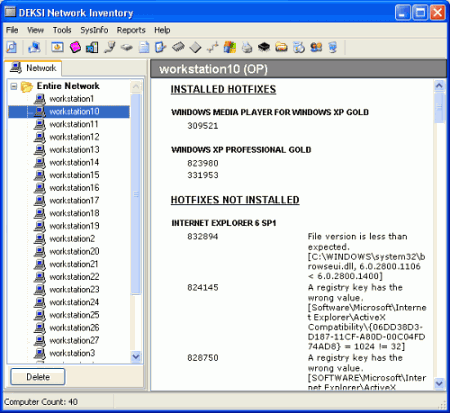Click the up arrow of report scrollbar
The height and width of the screenshot is (413, 450).
point(439,86)
